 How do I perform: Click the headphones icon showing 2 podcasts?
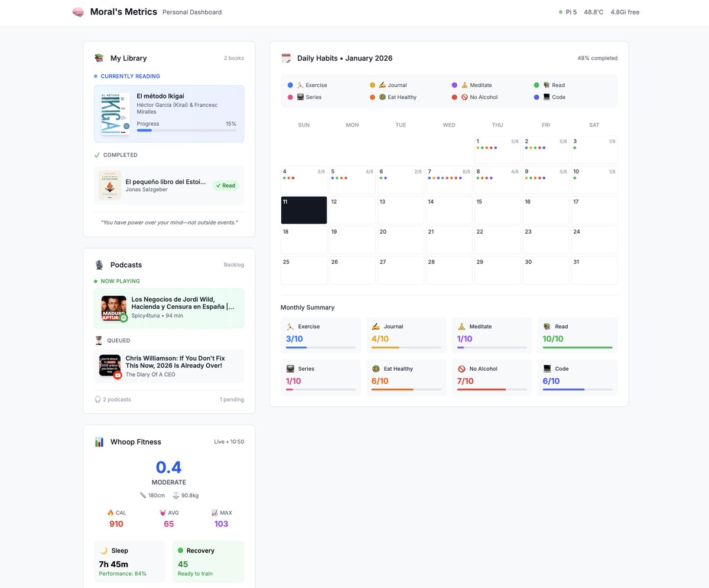(96, 400)
